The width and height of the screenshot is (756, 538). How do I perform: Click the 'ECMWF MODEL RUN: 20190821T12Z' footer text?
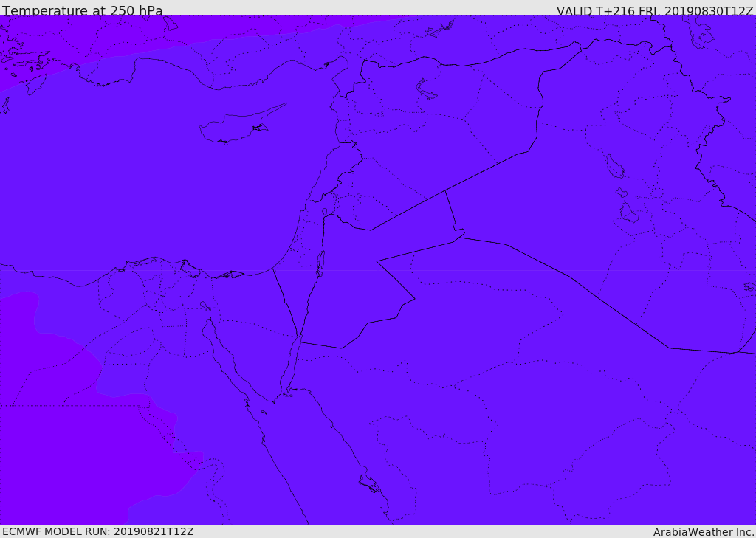click(x=98, y=531)
